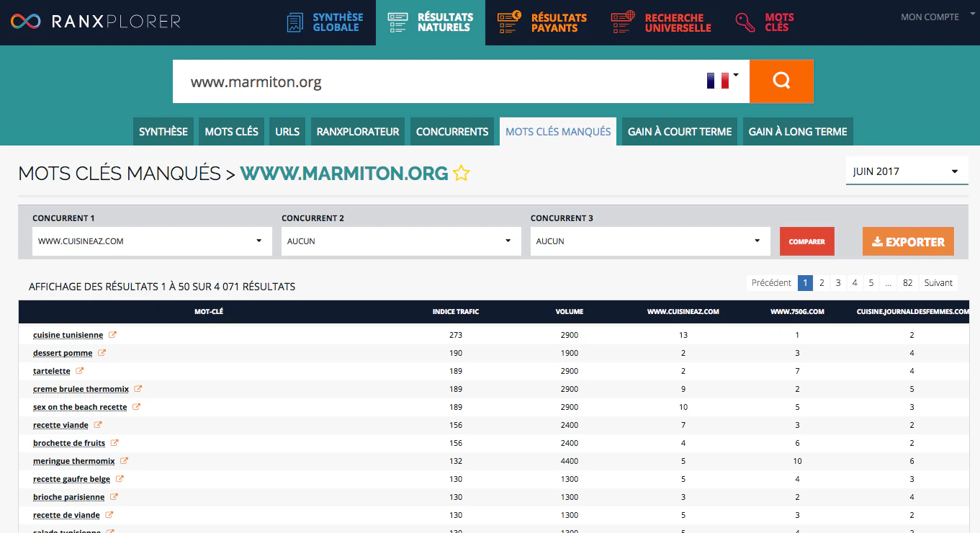Image resolution: width=980 pixels, height=533 pixels.
Task: Click the domain search input field
Action: pyautogui.click(x=436, y=81)
